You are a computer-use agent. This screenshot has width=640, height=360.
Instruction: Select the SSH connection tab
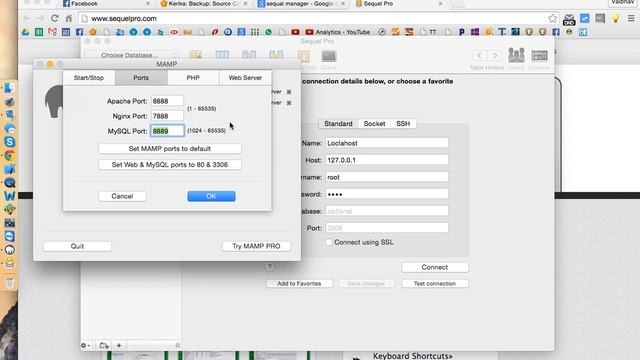(403, 124)
